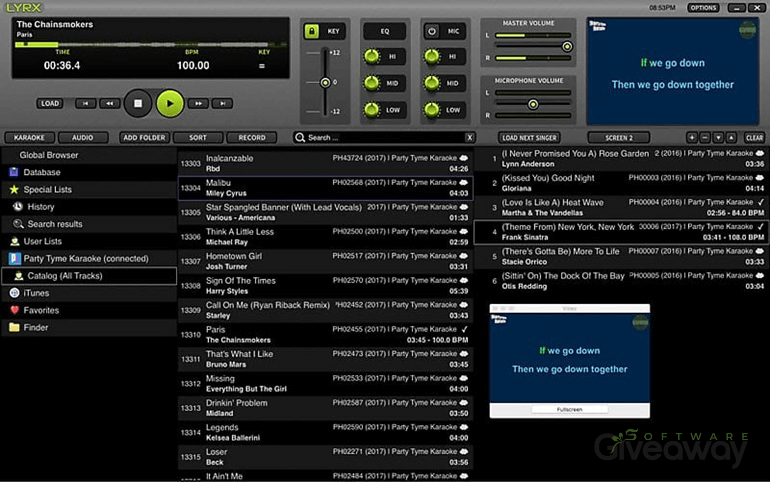Screen dimensions: 770x482
Task: Toggle the EQ button
Action: click(384, 31)
